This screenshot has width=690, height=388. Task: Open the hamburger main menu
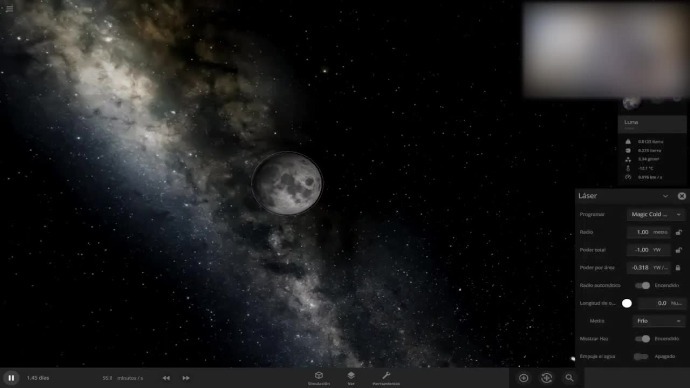pyautogui.click(x=9, y=9)
